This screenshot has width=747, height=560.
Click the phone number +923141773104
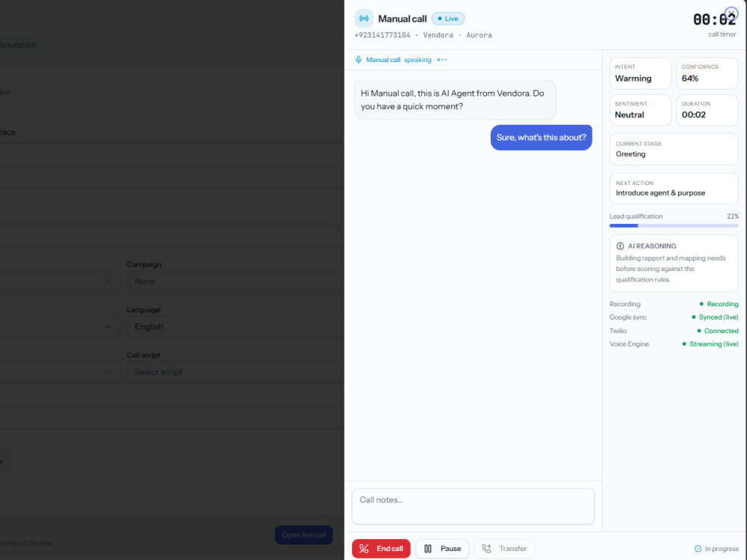tap(382, 35)
